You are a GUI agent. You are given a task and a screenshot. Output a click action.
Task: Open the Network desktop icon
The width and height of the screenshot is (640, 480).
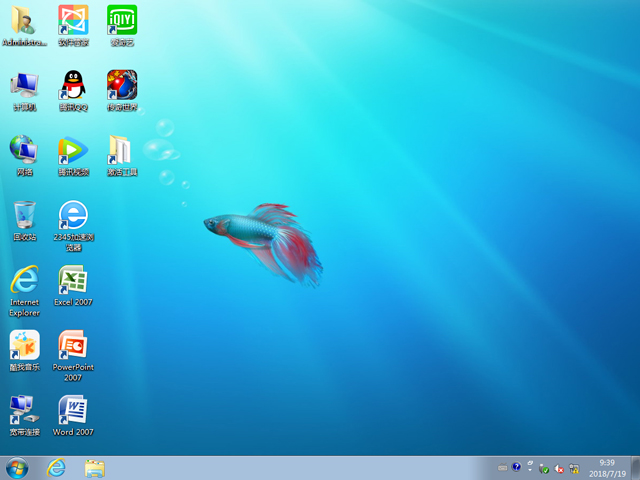(24, 150)
